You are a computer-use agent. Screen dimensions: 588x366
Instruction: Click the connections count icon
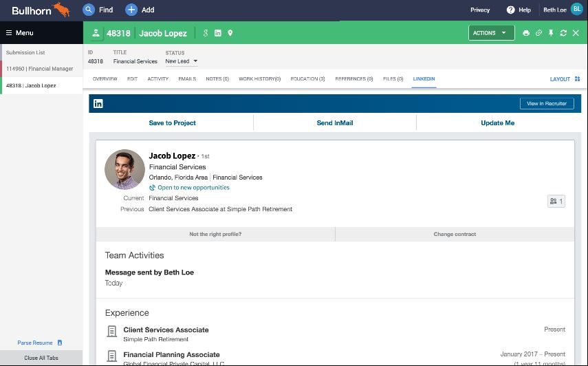click(556, 202)
